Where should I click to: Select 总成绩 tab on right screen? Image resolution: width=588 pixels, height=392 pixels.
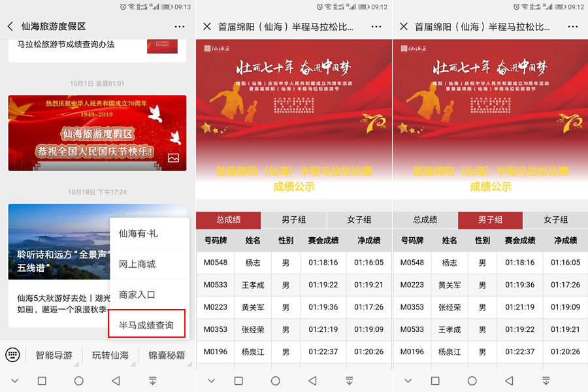pos(425,220)
